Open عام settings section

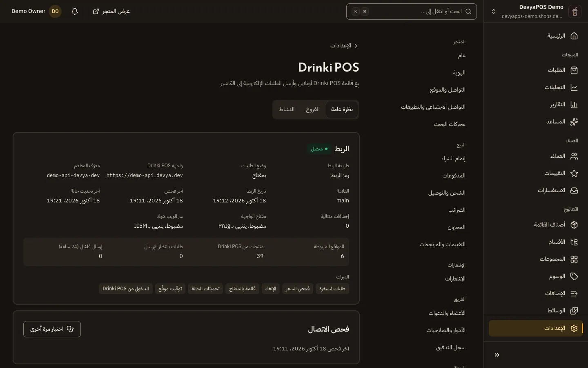[462, 56]
